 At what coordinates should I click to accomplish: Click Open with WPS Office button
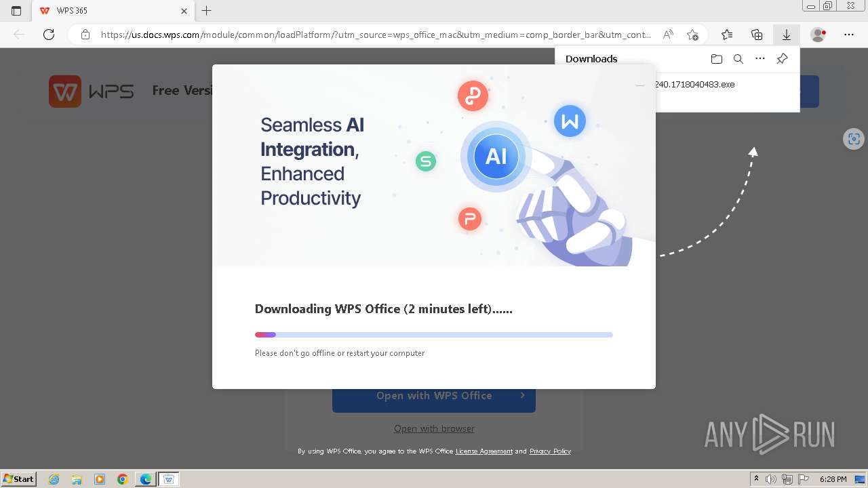tap(434, 396)
